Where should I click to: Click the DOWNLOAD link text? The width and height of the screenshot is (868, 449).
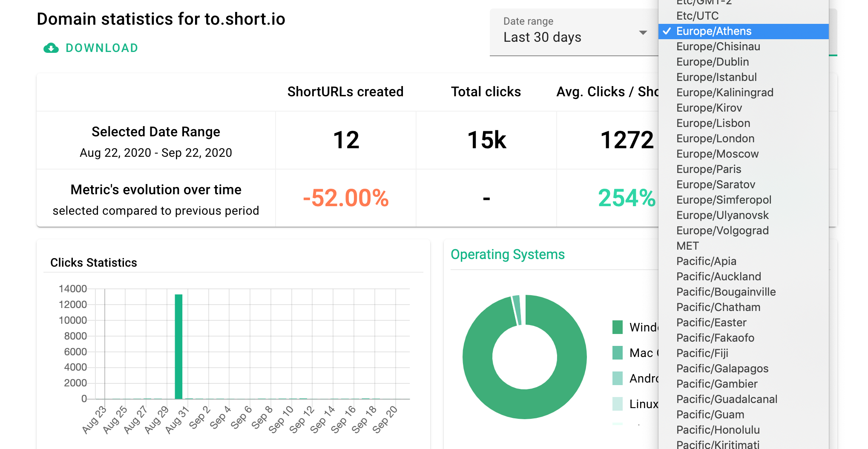pos(102,48)
